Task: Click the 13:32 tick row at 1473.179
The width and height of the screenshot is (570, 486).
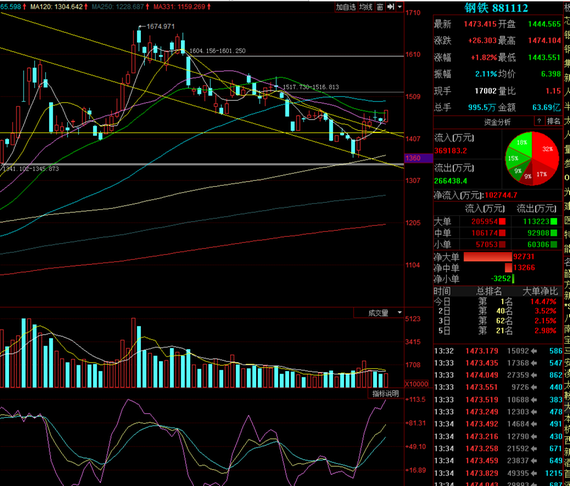Action: [x=498, y=351]
